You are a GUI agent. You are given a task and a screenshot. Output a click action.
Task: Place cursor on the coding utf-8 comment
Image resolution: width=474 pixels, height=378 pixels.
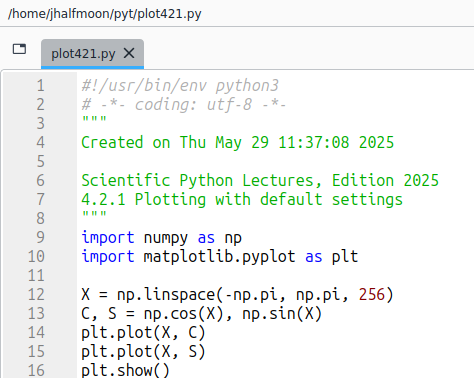(x=184, y=105)
